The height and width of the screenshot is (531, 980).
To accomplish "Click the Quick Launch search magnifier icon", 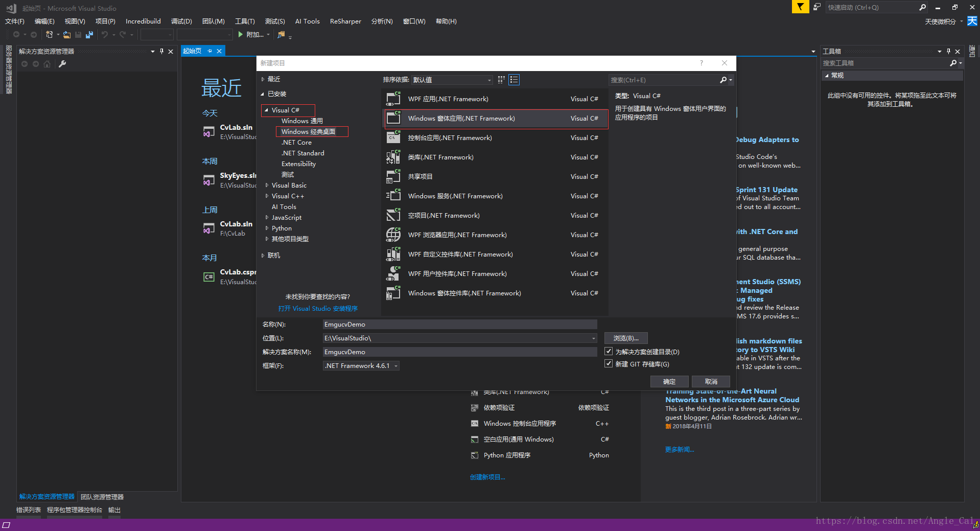I will 922,7.
